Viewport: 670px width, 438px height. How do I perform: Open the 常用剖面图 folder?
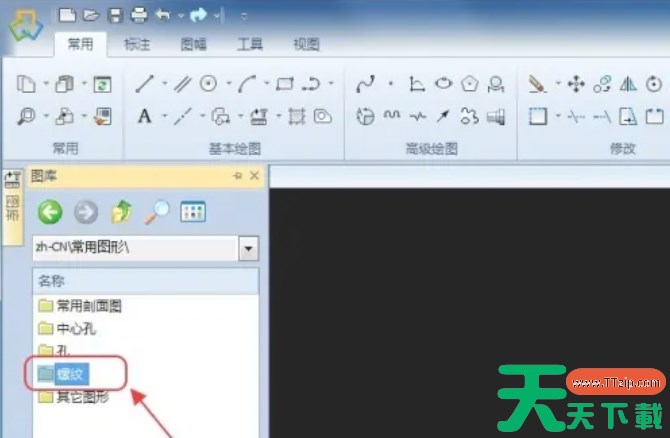[x=80, y=306]
